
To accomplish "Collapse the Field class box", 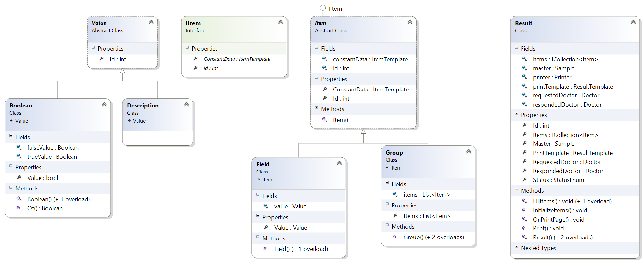I will click(x=339, y=163).
